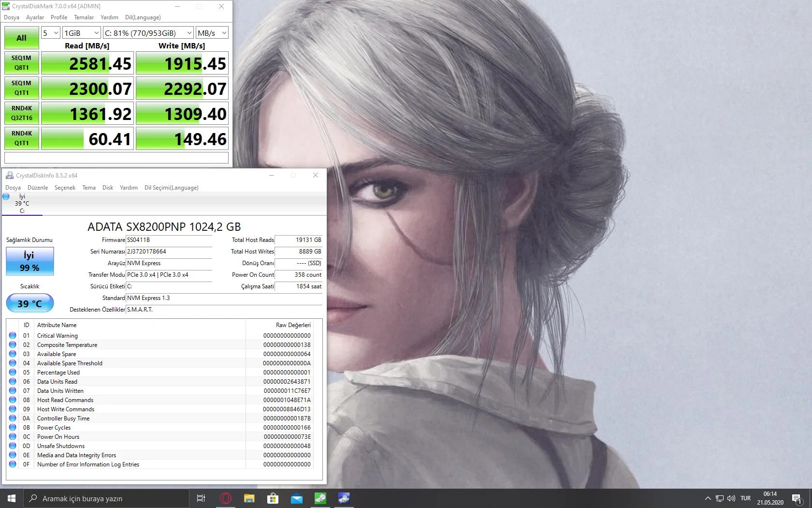Run the SEQ1M Q8T1 test

(21, 62)
